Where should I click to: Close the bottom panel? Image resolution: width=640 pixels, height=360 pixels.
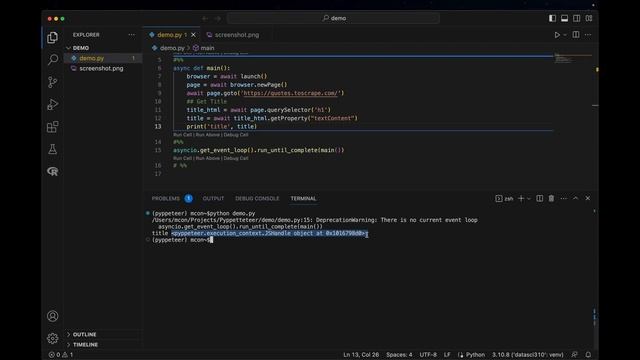pos(588,198)
